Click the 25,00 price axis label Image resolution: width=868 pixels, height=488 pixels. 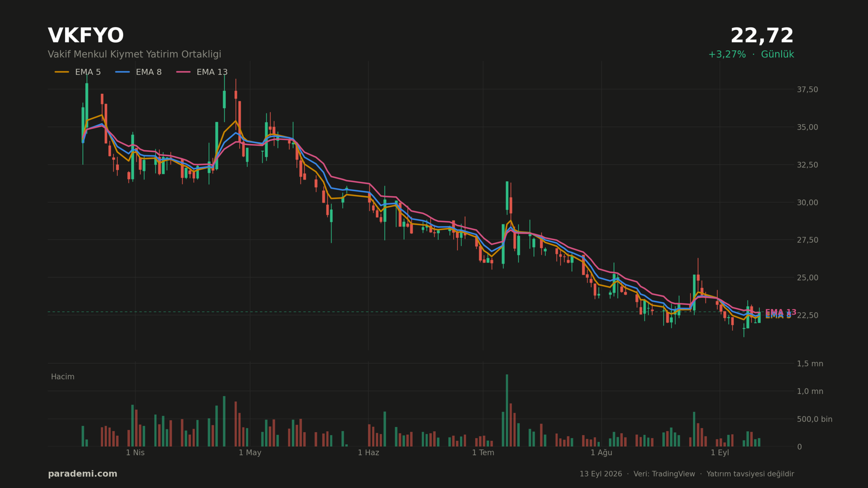[x=807, y=278]
